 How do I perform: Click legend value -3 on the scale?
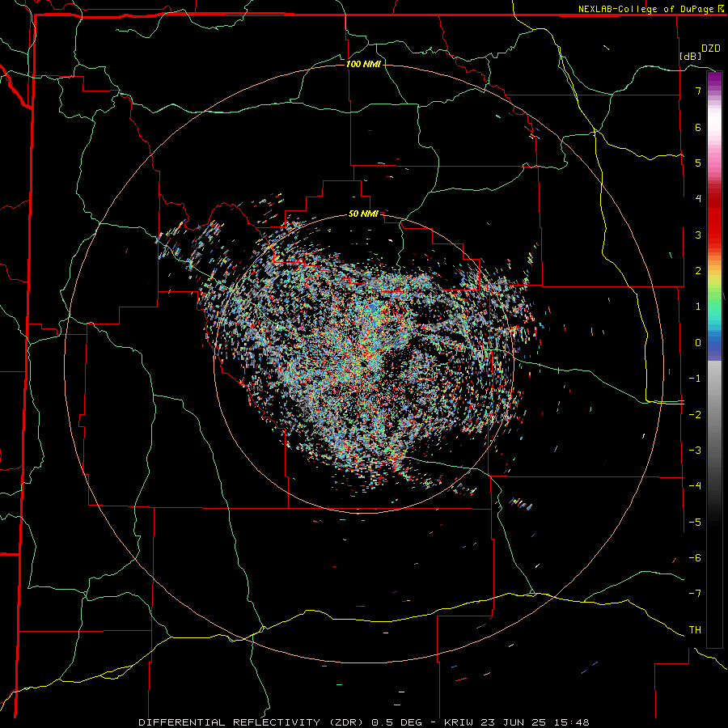tap(695, 451)
